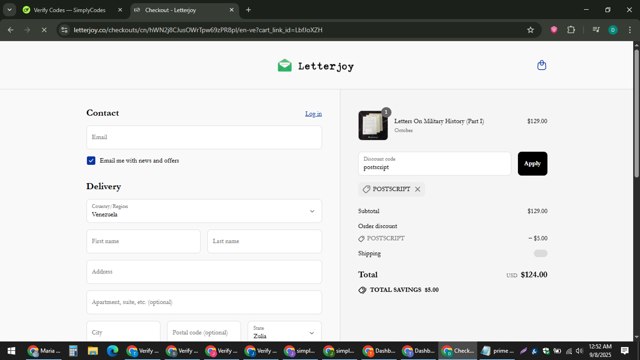Click the Letters On Military History product thumbnail

coord(373,125)
